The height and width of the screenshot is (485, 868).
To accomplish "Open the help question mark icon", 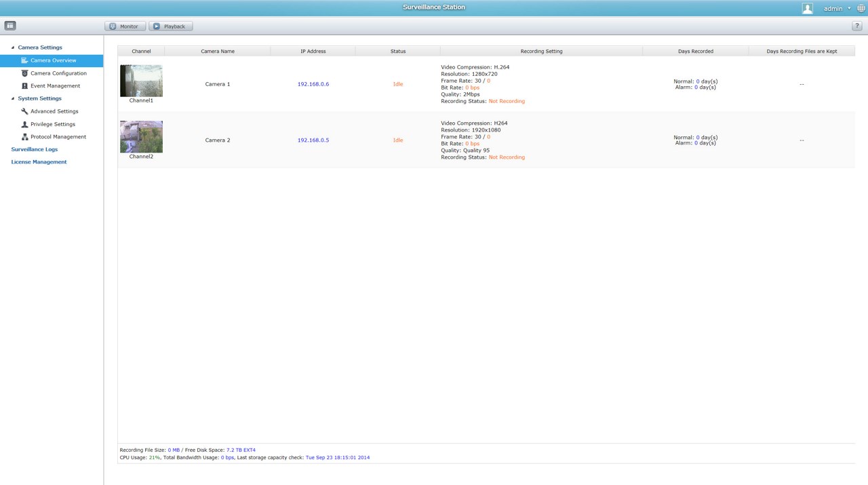I will click(x=856, y=26).
